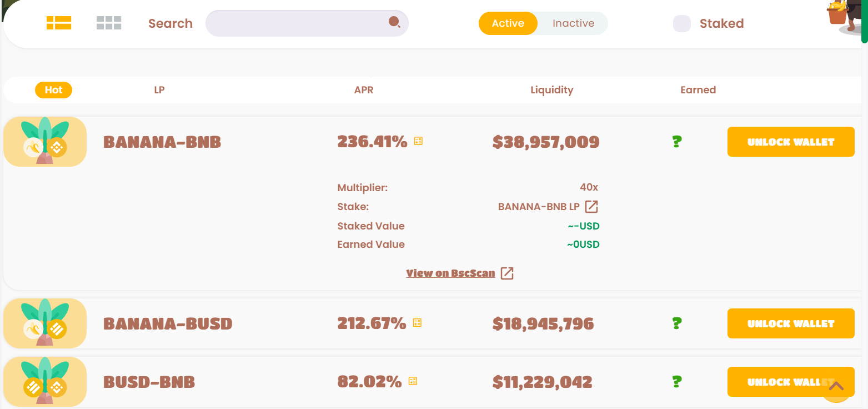Click the Staked Value label
The height and width of the screenshot is (409, 868).
371,226
